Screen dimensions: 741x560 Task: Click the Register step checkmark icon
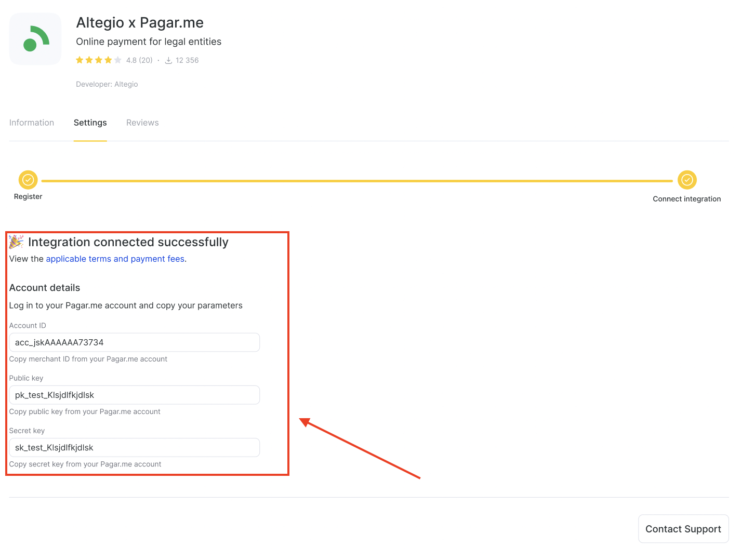pos(28,180)
